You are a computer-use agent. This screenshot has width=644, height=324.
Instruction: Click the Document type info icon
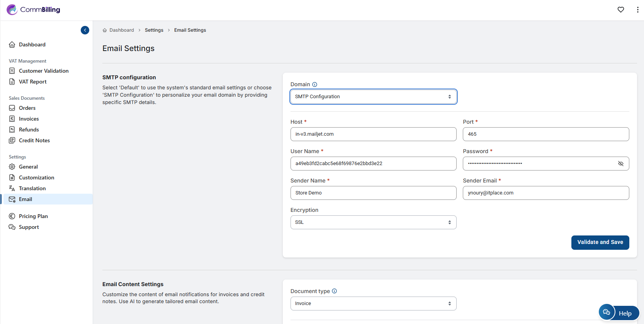pos(335,291)
